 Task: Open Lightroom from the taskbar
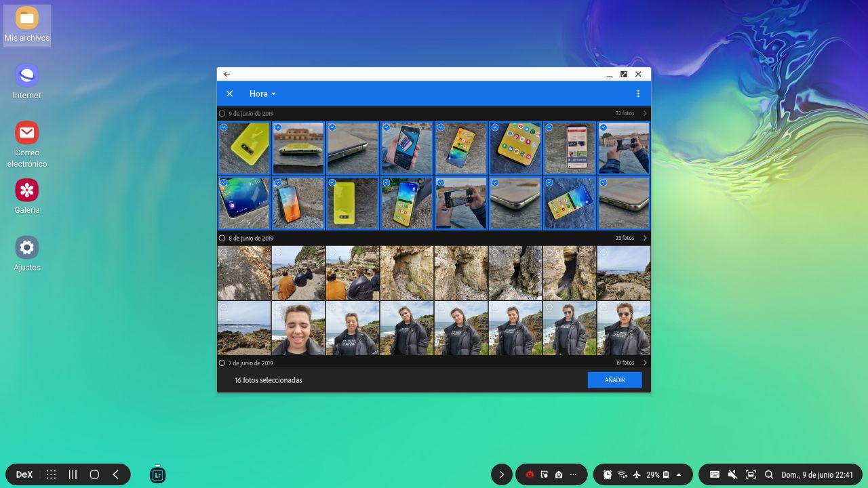tap(157, 474)
